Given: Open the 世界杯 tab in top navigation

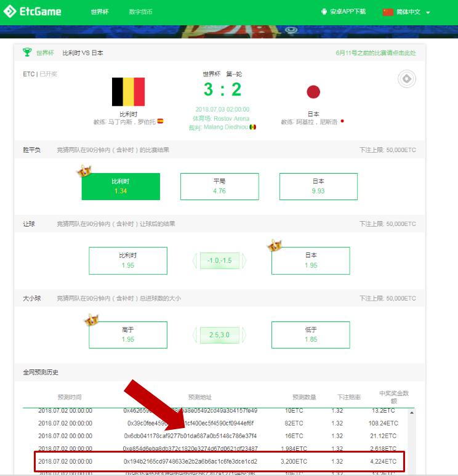Looking at the screenshot, I should 99,12.
